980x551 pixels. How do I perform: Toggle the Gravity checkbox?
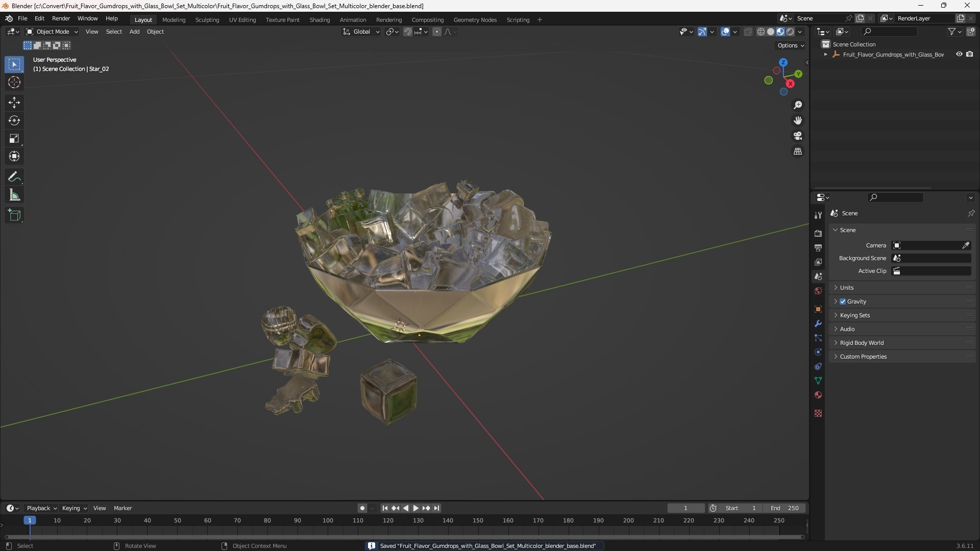coord(843,302)
